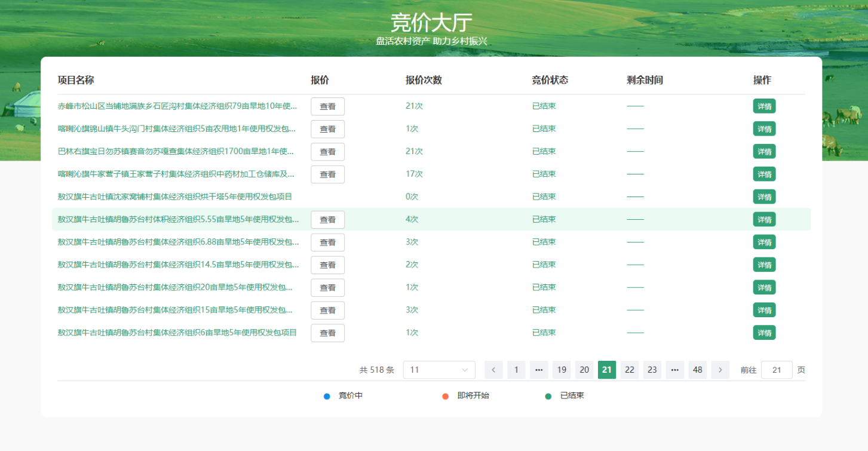Go to next page with right arrow
Screen dimensions: 868x451
pyautogui.click(x=720, y=370)
